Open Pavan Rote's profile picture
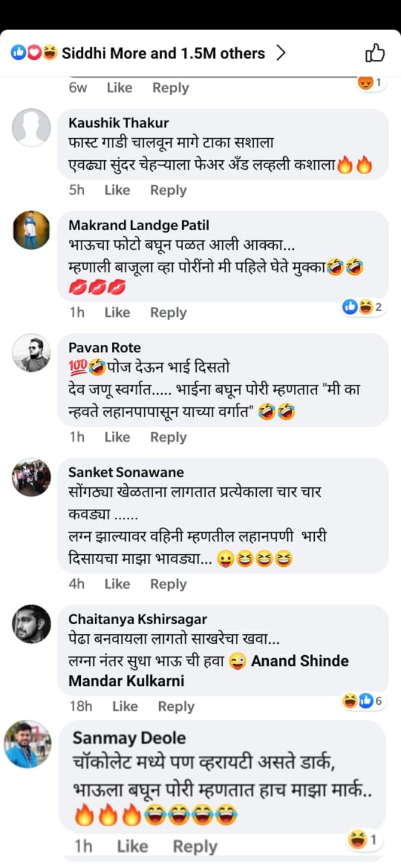Viewport: 401px width, 868px height. (x=31, y=353)
